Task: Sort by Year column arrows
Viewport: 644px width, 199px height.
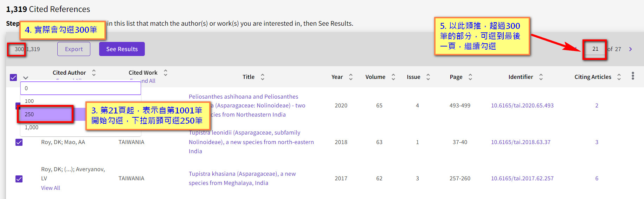Action: point(350,77)
